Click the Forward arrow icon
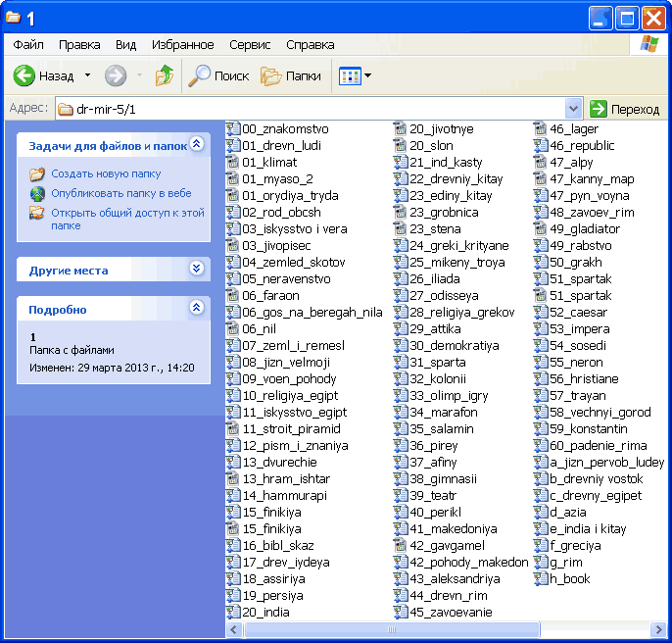This screenshot has width=672, height=643. [x=116, y=75]
